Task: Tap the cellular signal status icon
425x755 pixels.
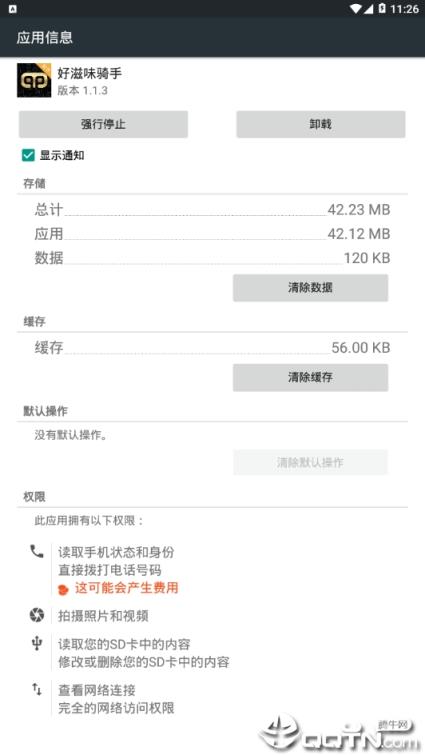Action: point(369,9)
